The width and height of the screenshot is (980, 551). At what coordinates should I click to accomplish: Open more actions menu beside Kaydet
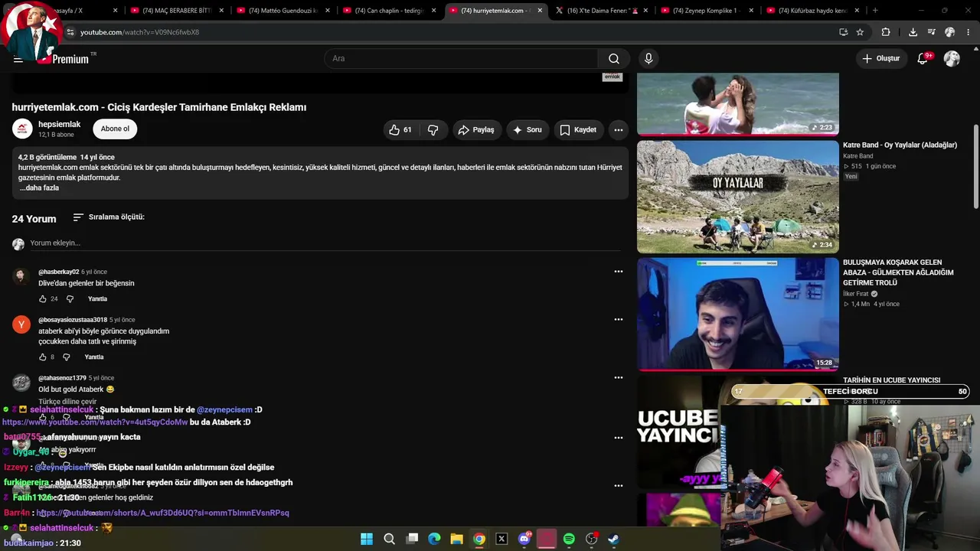click(x=619, y=130)
